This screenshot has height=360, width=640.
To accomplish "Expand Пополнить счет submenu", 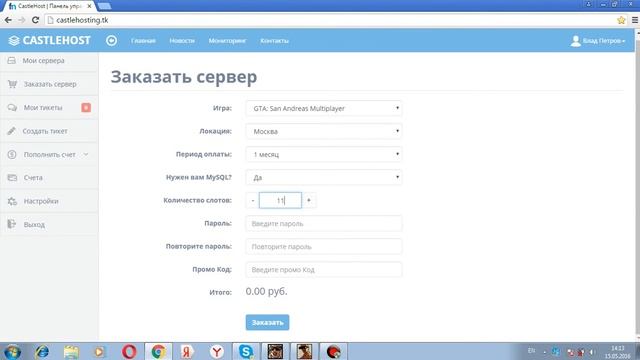I will 49,154.
